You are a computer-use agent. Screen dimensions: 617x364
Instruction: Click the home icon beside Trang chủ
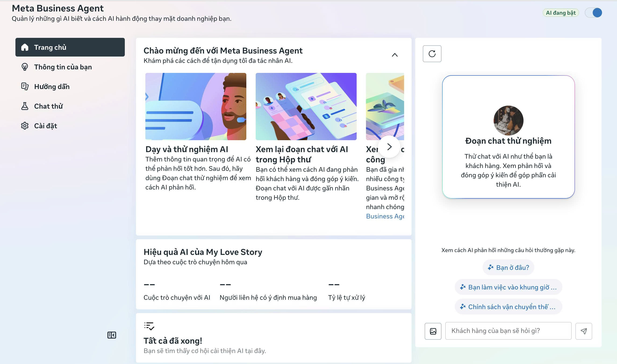click(x=25, y=47)
